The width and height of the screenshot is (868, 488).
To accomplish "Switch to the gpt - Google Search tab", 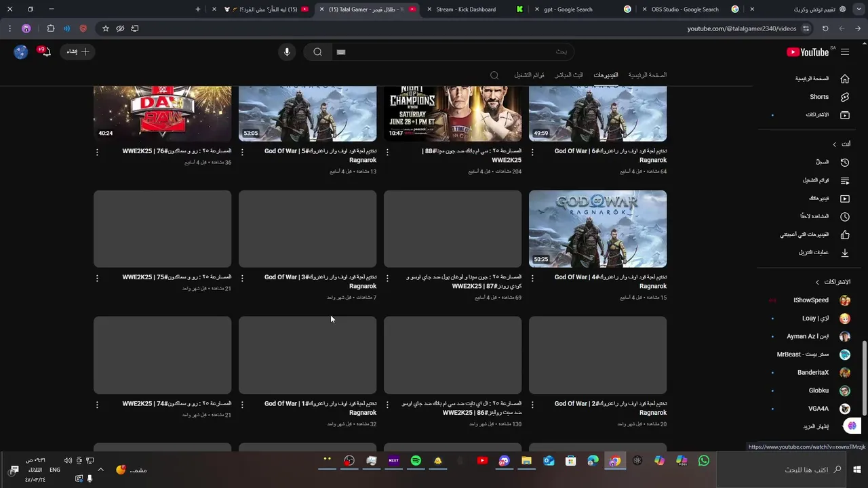I will coord(581,9).
